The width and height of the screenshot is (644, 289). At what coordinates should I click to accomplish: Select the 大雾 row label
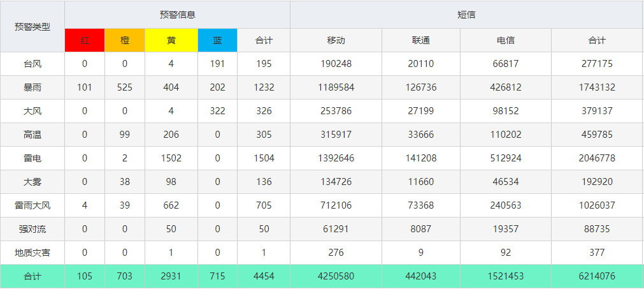click(32, 182)
